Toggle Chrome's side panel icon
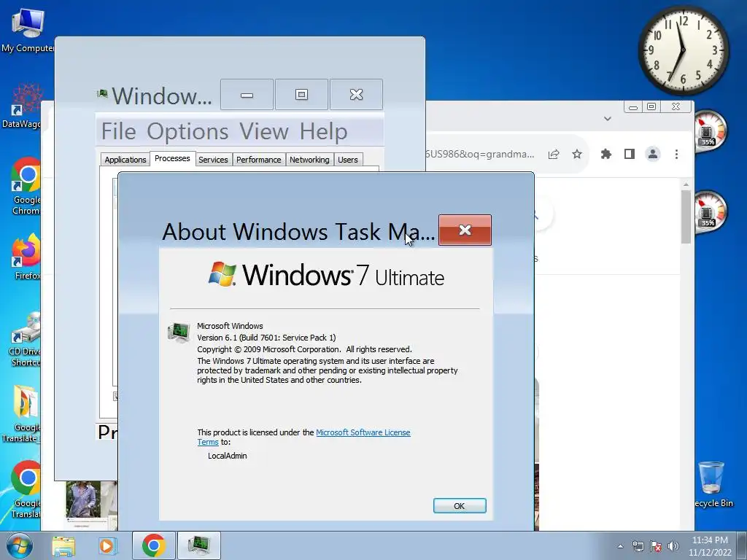The image size is (747, 560). coord(630,154)
